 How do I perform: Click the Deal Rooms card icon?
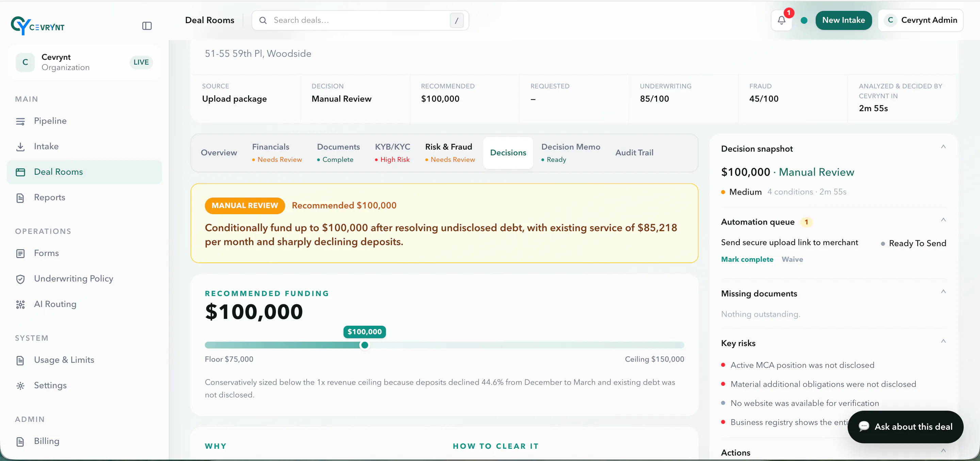pyautogui.click(x=20, y=172)
